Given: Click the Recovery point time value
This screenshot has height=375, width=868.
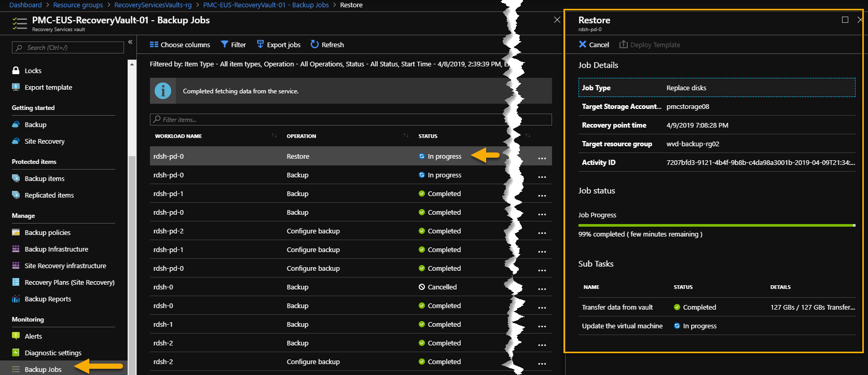Looking at the screenshot, I should pos(697,125).
